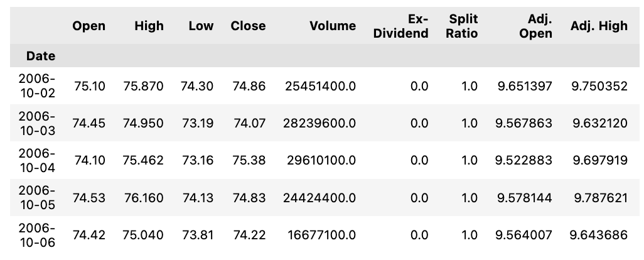The width and height of the screenshot is (644, 260).
Task: Click the Date index label
Action: pyautogui.click(x=40, y=56)
